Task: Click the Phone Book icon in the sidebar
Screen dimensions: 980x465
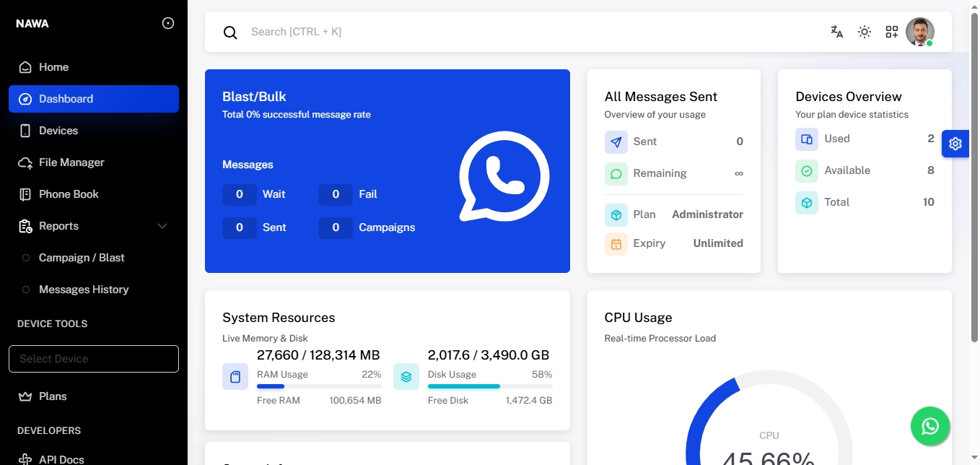Action: (25, 194)
